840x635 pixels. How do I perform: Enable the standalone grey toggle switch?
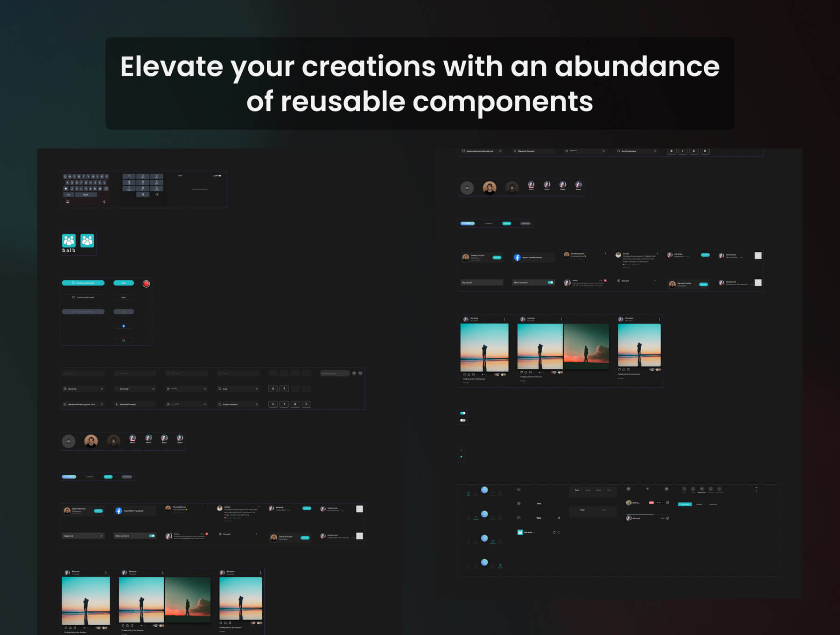pos(462,420)
